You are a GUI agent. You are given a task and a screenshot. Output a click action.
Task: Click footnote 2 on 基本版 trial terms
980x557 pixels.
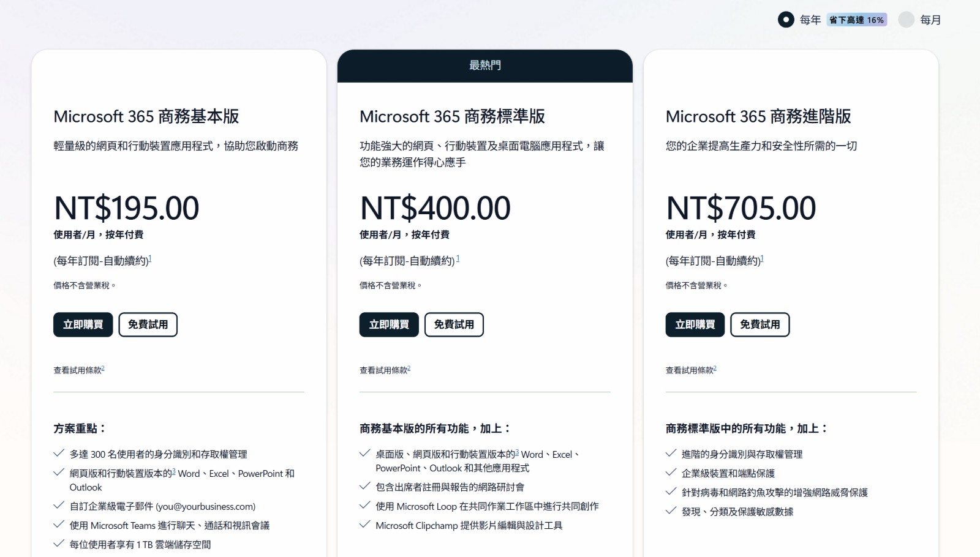tap(104, 366)
